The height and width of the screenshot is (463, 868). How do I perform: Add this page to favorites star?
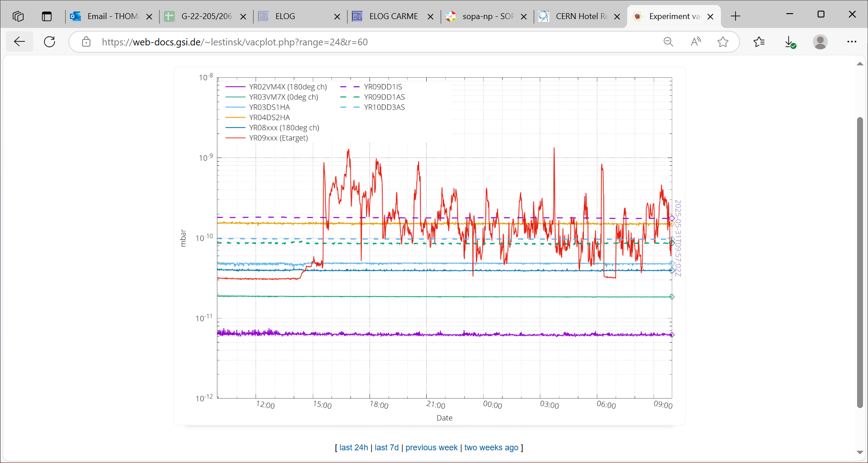(723, 42)
